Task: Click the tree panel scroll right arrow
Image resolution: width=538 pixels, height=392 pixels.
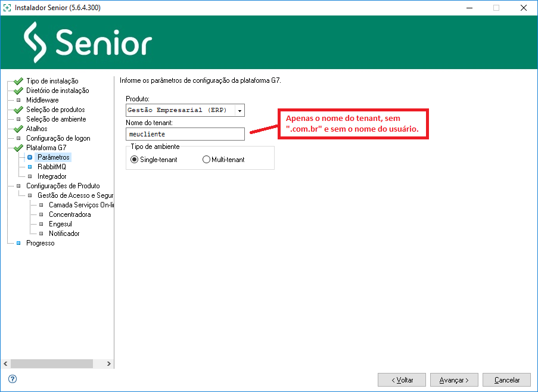Action: coord(109,363)
